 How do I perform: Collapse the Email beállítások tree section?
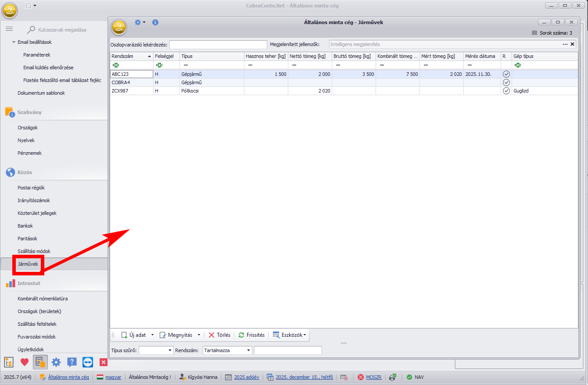(13, 43)
